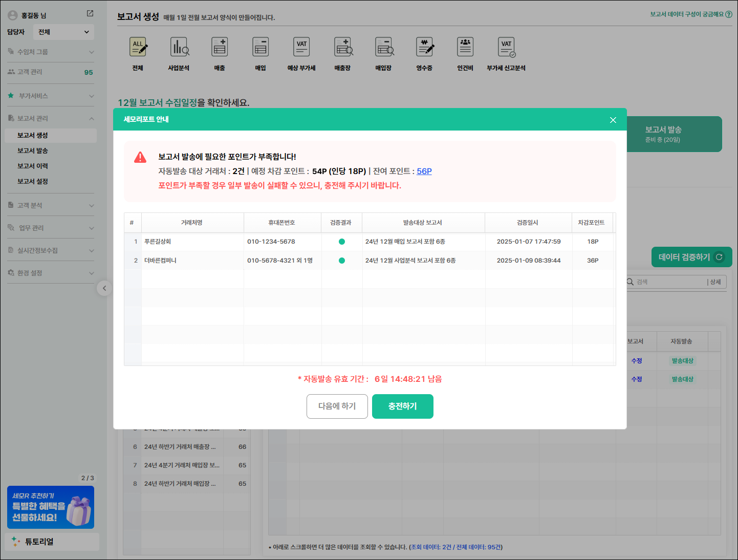The height and width of the screenshot is (560, 738).
Task: Click the 매출장 report icon
Action: pos(342,48)
